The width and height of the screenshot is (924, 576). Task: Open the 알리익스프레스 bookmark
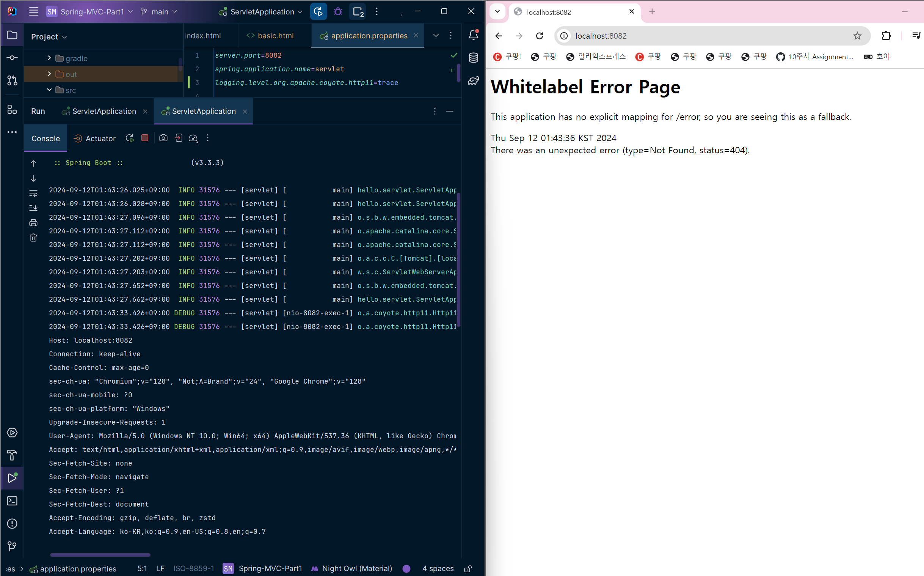596,57
